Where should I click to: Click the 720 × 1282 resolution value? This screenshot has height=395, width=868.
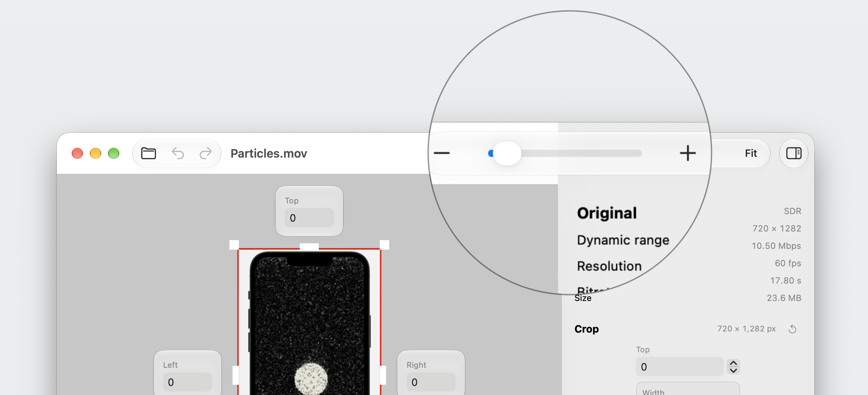[776, 228]
